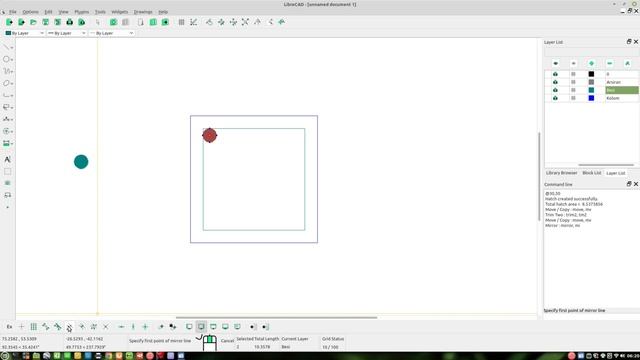Toggle Restrict Vertical snap icon
This screenshot has height=360, width=640.
click(133, 327)
